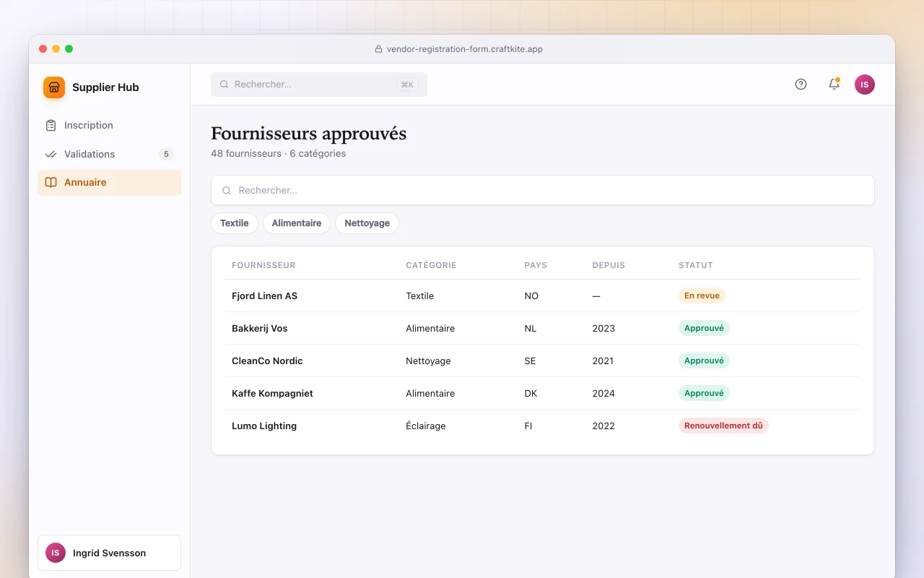Open the Validations menu item
This screenshot has height=578, width=924.
tap(109, 154)
